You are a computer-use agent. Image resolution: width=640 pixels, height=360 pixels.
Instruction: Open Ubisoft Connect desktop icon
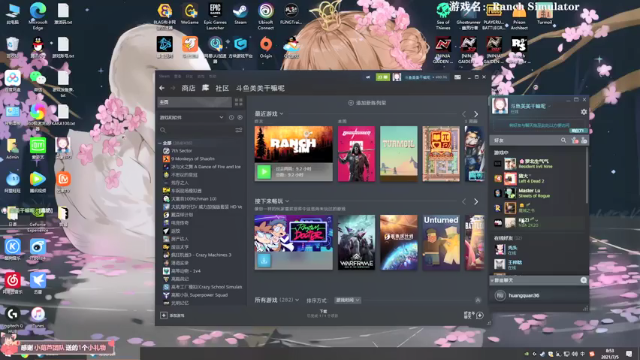(266, 16)
